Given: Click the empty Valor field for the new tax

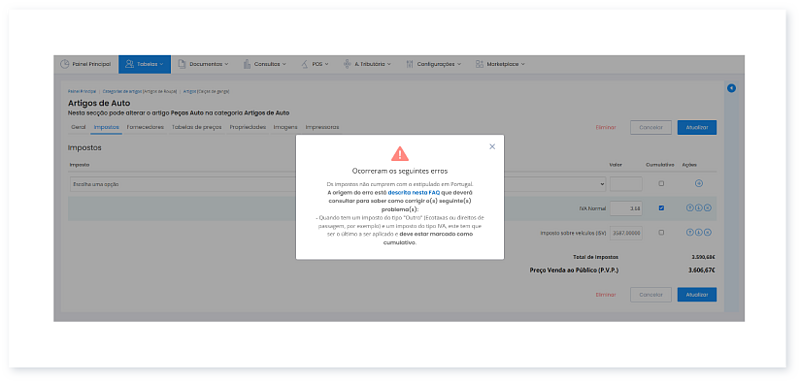Looking at the screenshot, I should (626, 184).
